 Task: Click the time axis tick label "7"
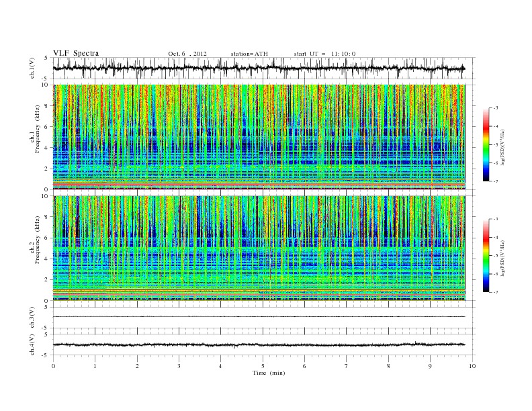pyautogui.click(x=347, y=366)
